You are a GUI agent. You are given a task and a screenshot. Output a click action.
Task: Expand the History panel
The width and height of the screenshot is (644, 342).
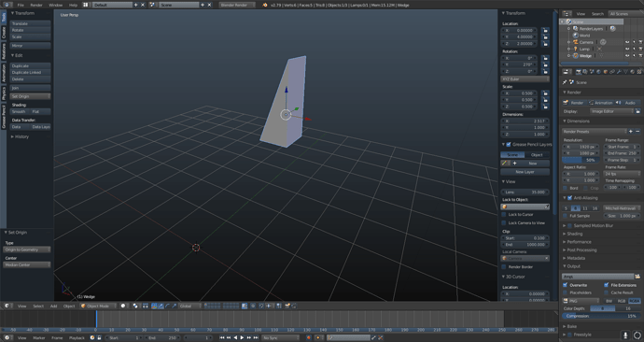(x=21, y=136)
